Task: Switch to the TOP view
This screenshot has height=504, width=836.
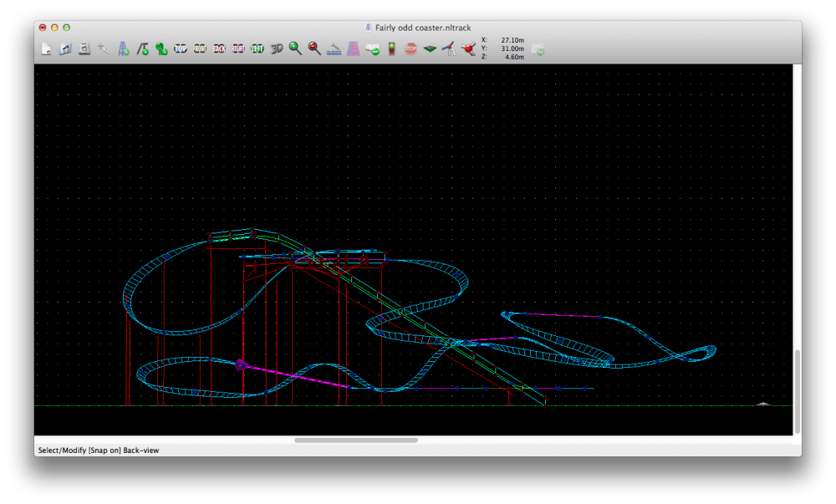Action: pos(181,49)
